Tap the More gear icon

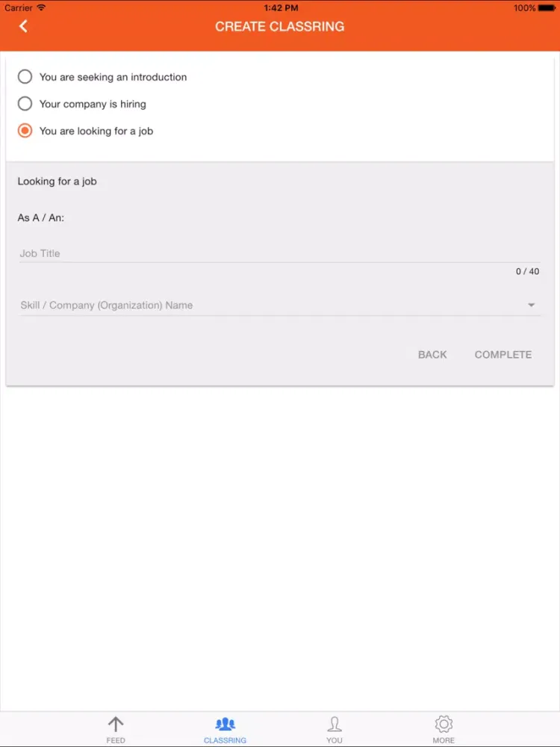pyautogui.click(x=444, y=724)
